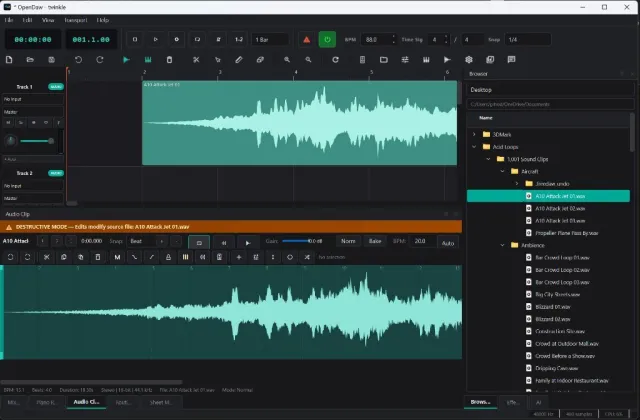Create a new project with the file icon
Screen dimensions: 640x420
tap(9, 60)
